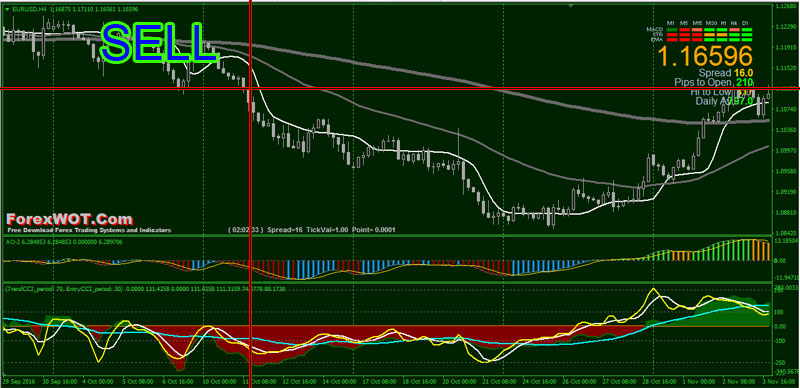
Task: Click the chart menu triangle beside EURUSD,H4
Action: 6,9
